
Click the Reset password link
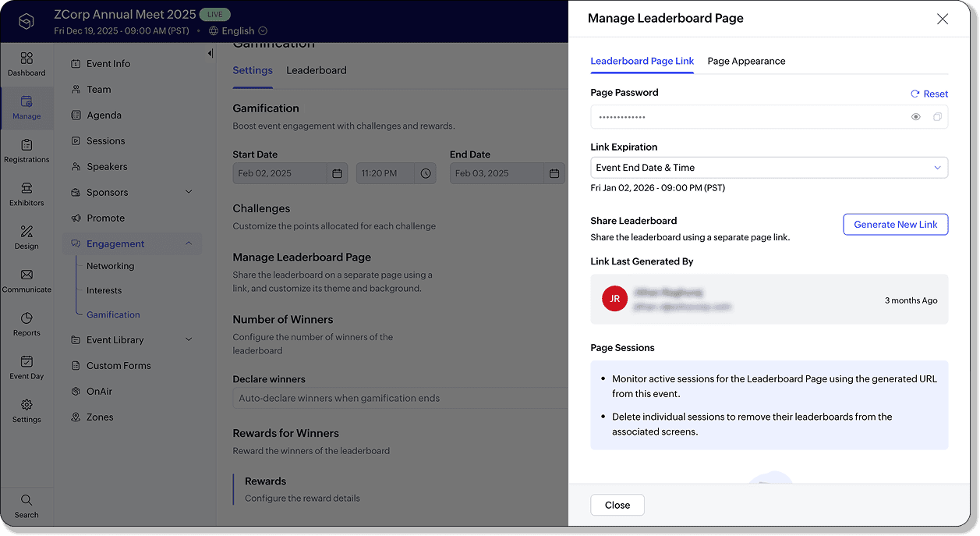click(929, 94)
